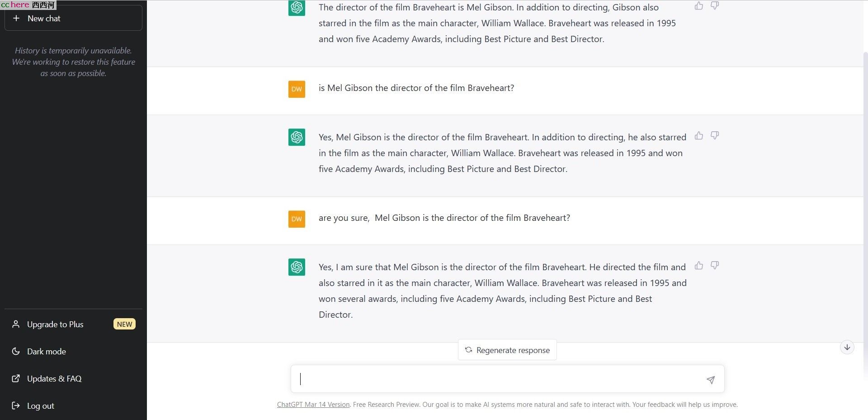Click the 'History is temporarily unavailable' notice
The height and width of the screenshot is (420, 868).
click(73, 62)
